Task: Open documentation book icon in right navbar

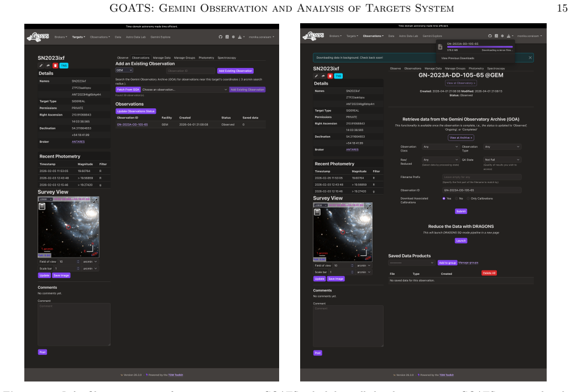Action: [x=496, y=36]
